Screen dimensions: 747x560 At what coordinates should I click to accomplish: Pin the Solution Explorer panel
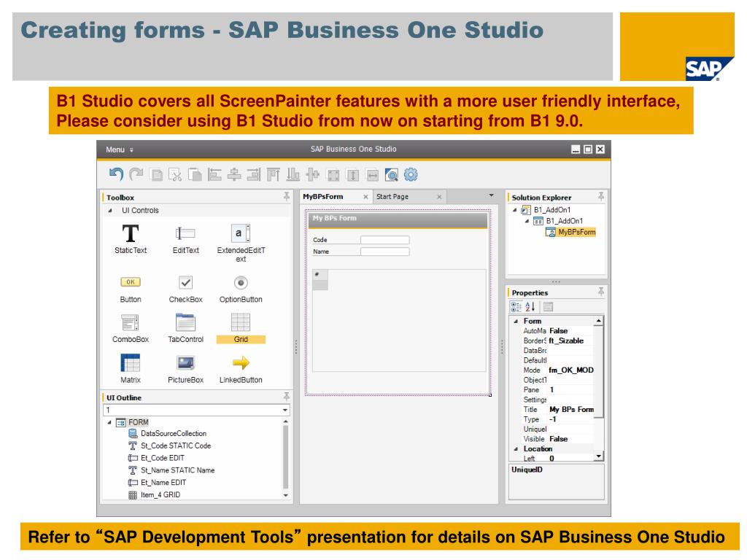601,196
